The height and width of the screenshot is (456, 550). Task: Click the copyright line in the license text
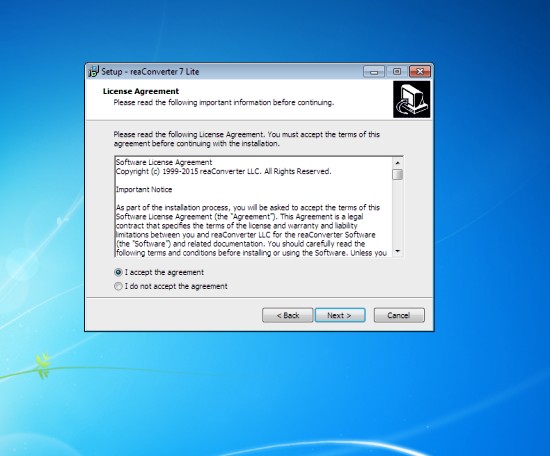point(223,171)
